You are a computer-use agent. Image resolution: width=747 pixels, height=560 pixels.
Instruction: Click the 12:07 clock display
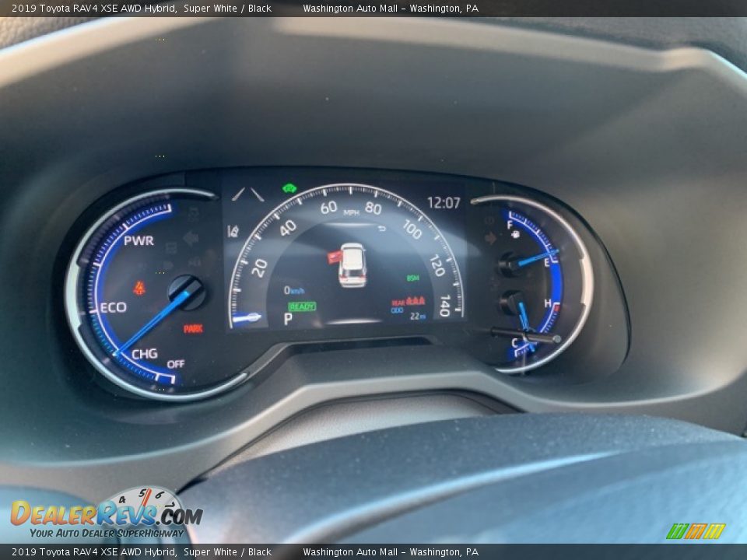(444, 203)
